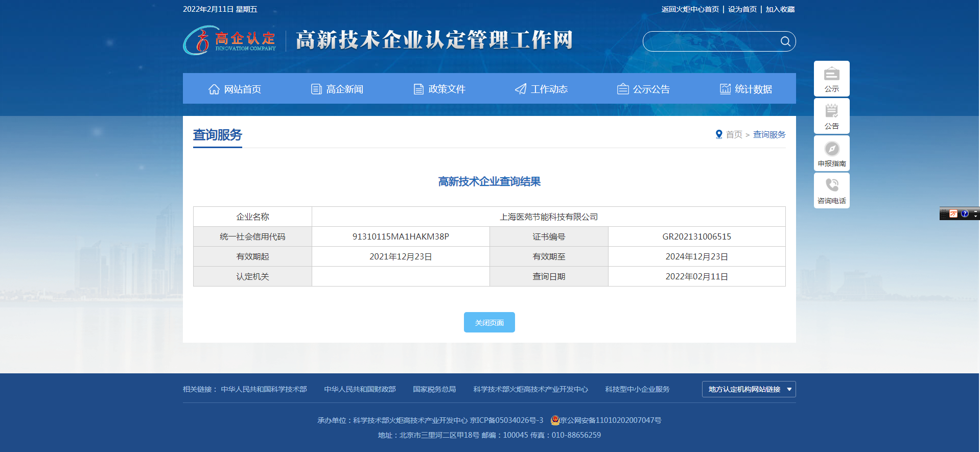Click the dotted grip of the floating toolbar
980x452 pixels.
(944, 213)
